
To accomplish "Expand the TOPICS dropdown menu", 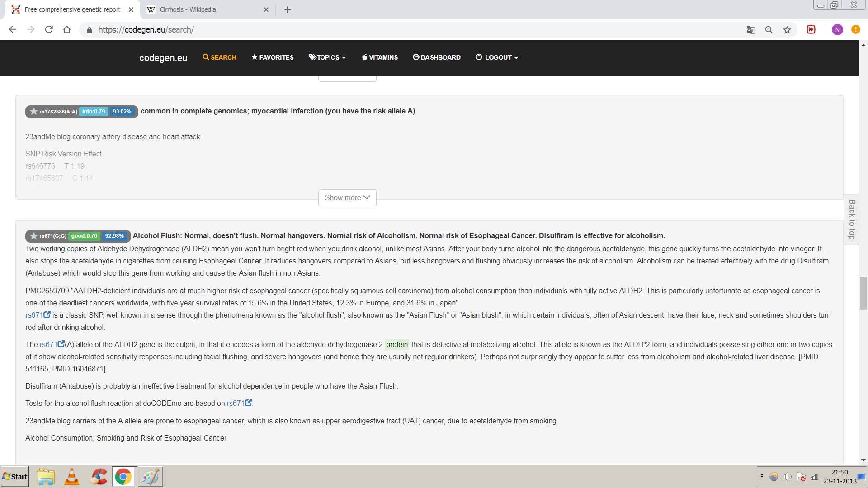I will pyautogui.click(x=327, y=57).
